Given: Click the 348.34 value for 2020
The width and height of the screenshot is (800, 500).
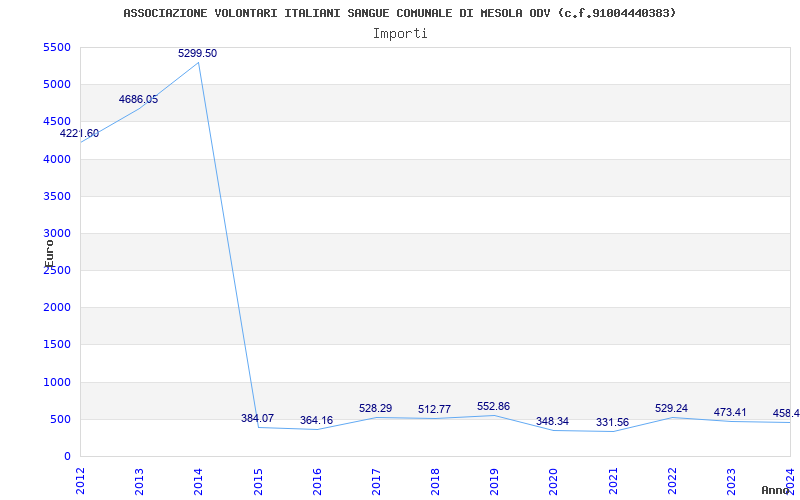Looking at the screenshot, I should (552, 422).
